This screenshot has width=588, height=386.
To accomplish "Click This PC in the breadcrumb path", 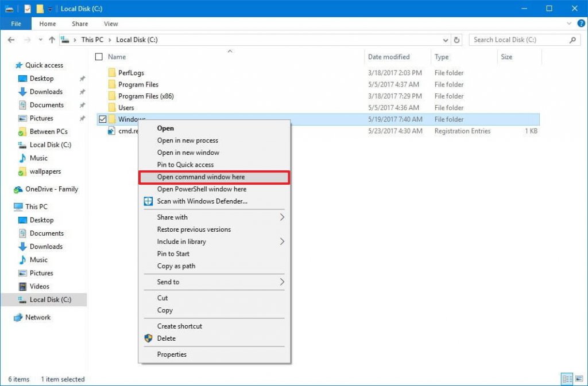I will [x=92, y=40].
